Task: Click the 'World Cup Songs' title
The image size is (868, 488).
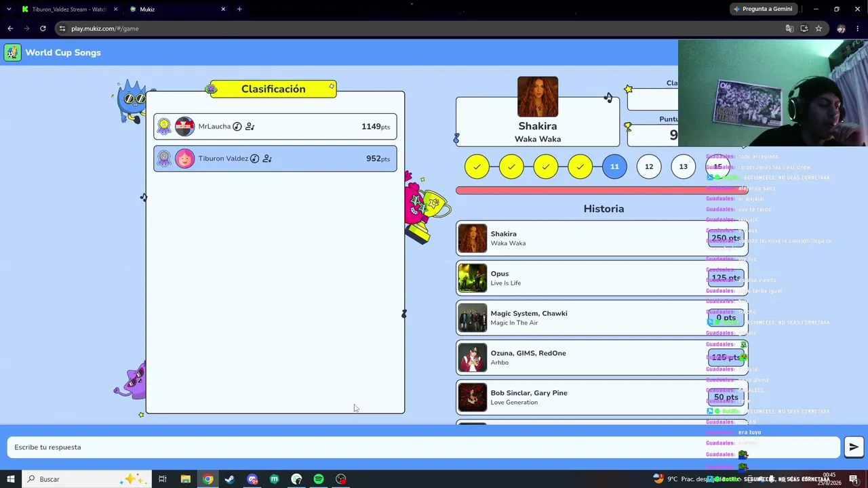Action: tap(63, 53)
